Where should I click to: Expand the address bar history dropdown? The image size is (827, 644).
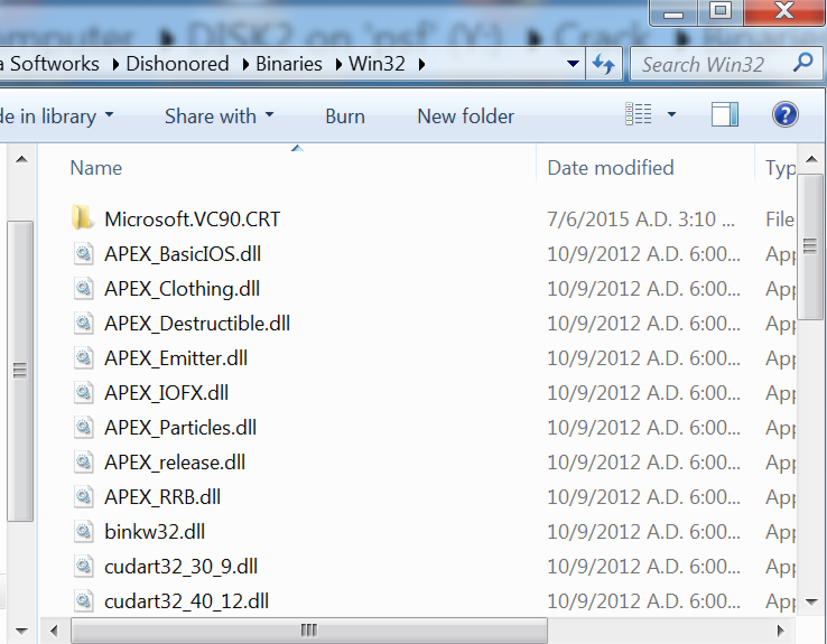(x=573, y=64)
